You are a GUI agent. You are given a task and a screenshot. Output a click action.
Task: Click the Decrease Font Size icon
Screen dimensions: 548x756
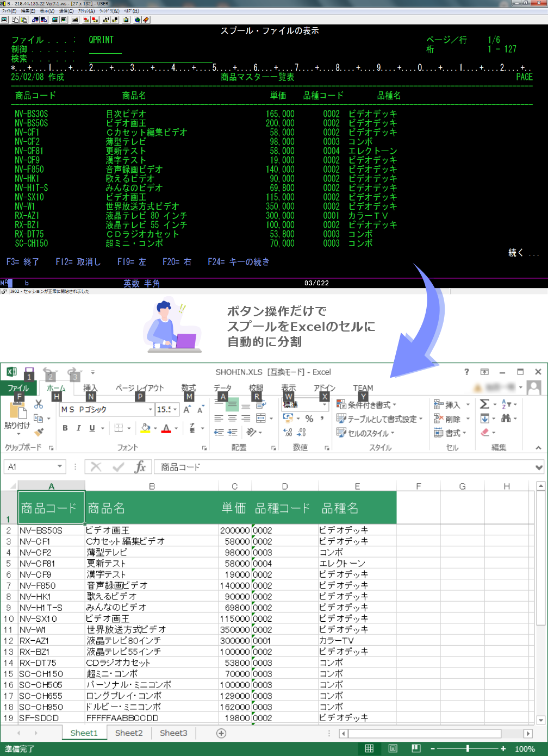200,410
